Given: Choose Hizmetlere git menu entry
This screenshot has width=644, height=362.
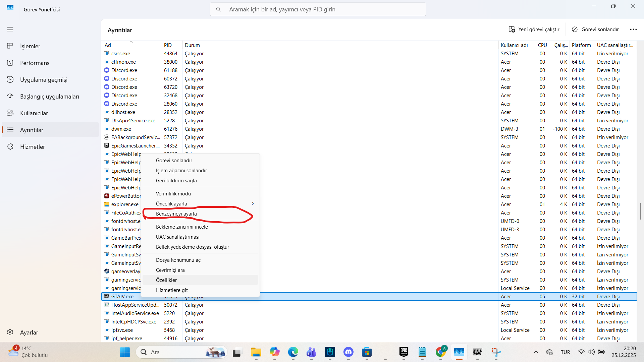Looking at the screenshot, I should [200, 290].
